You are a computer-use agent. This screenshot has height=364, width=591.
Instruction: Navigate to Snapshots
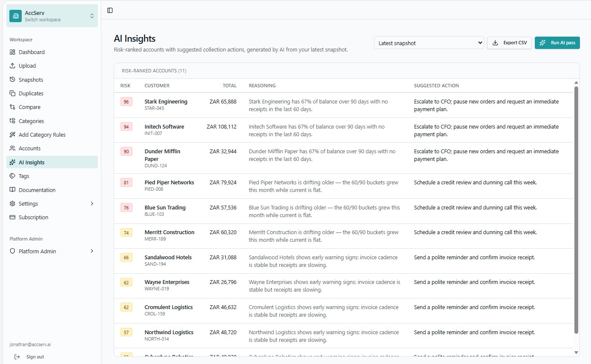(x=52, y=80)
